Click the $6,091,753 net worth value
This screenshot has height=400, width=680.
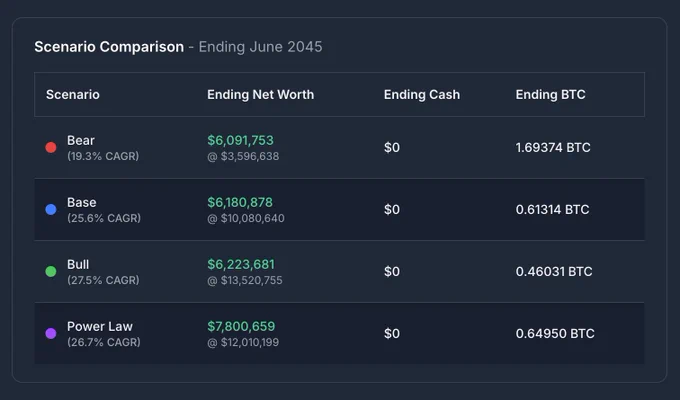click(240, 141)
